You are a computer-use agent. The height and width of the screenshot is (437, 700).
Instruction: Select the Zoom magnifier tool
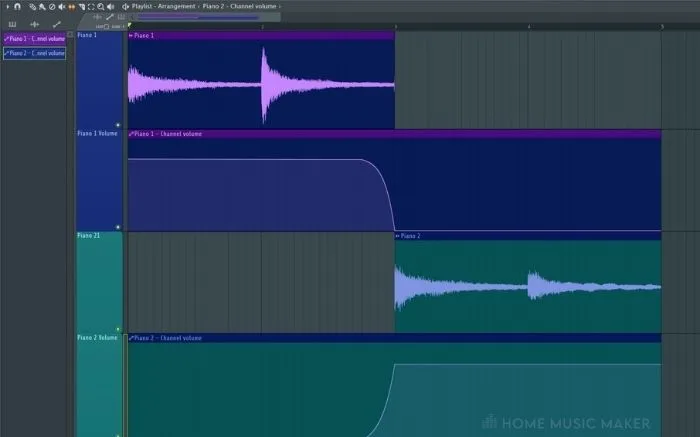coord(101,7)
